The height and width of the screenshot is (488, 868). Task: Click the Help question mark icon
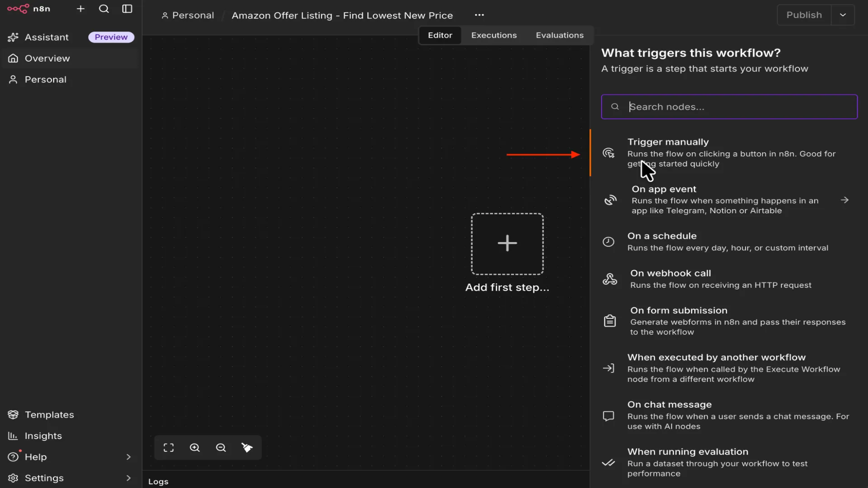click(13, 457)
